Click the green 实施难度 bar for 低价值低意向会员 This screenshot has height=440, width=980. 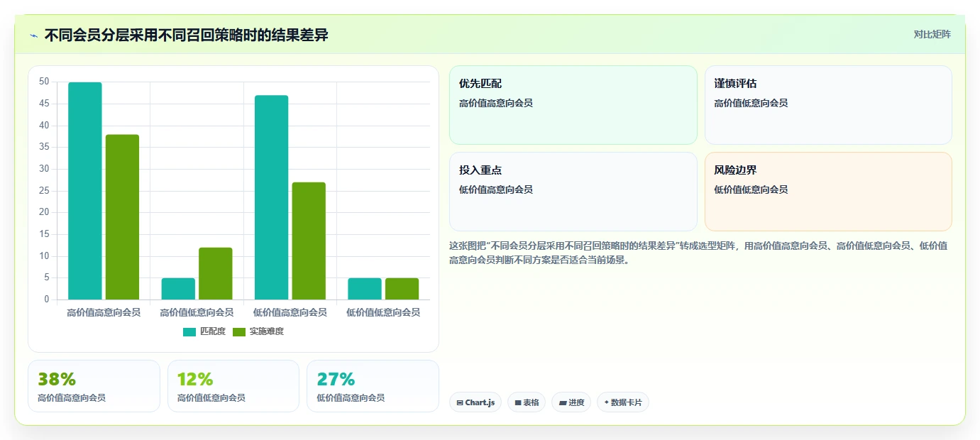402,289
